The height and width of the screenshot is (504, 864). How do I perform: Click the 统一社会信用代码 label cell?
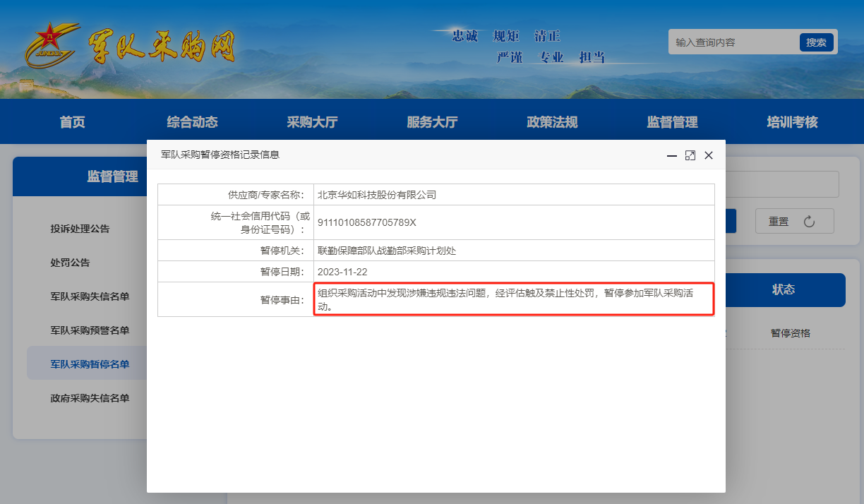tap(236, 222)
